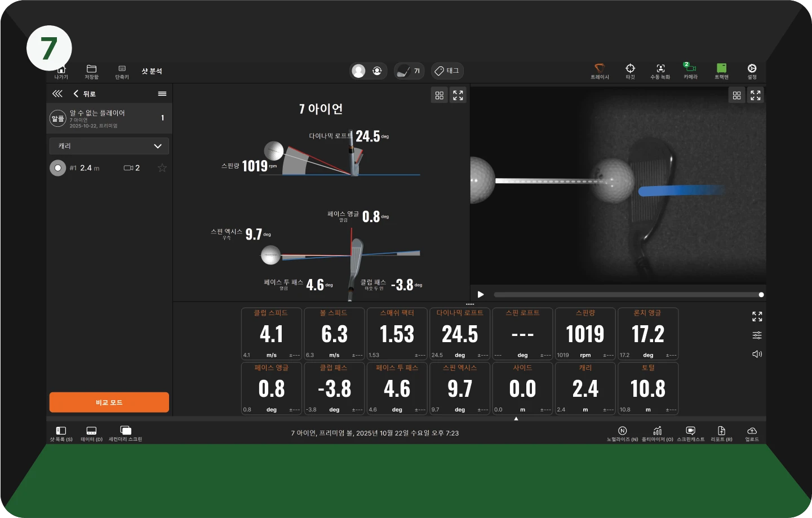Click the panel divider dotted handle

pyautogui.click(x=470, y=304)
